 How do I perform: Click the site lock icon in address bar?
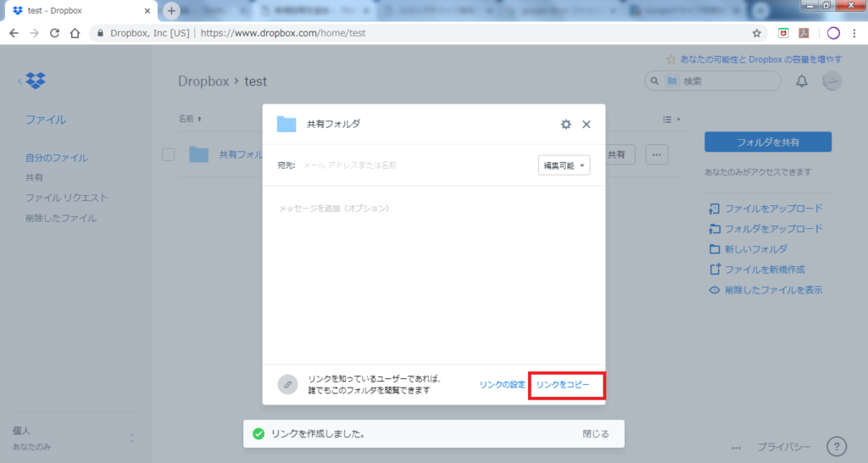click(x=100, y=33)
